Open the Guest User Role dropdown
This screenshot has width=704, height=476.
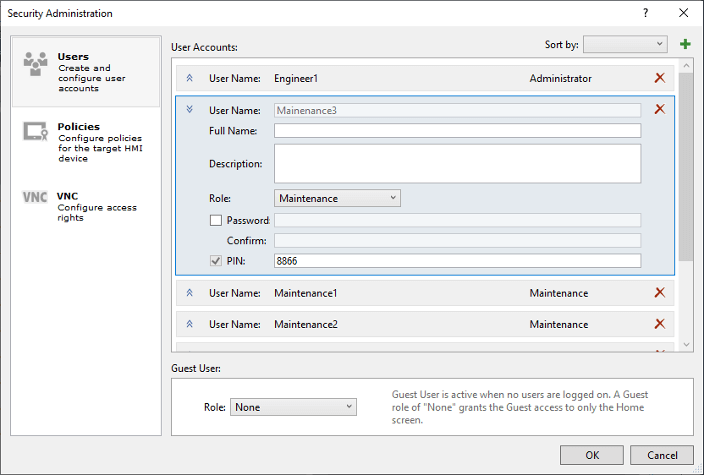pyautogui.click(x=293, y=407)
